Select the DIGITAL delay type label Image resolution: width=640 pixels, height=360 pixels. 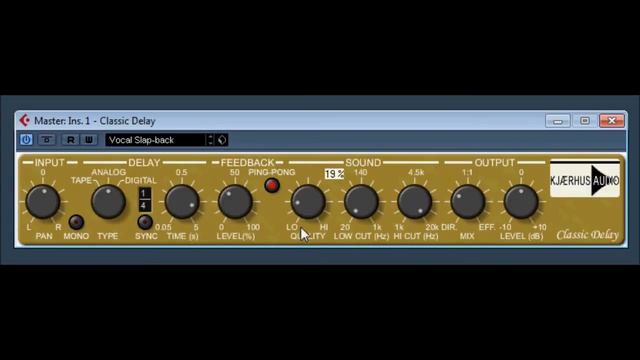point(140,180)
